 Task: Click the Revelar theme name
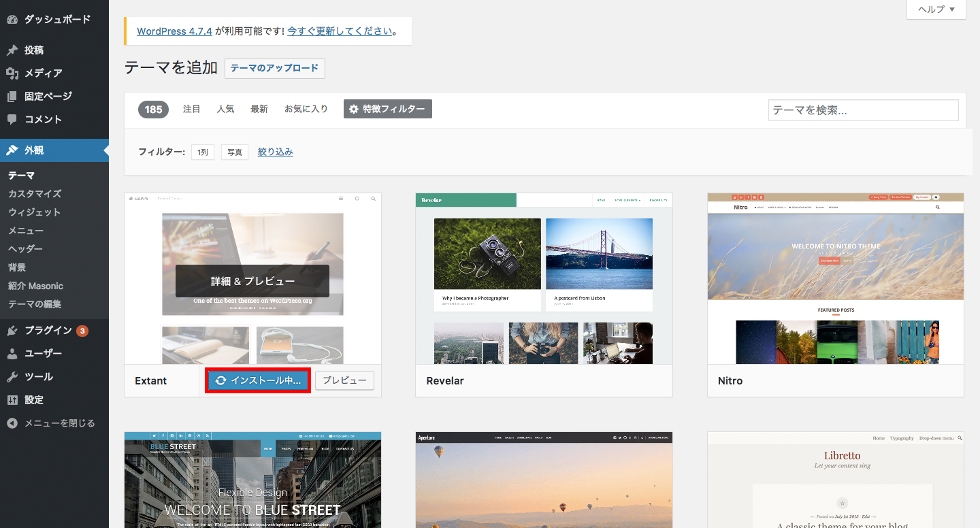click(x=445, y=381)
